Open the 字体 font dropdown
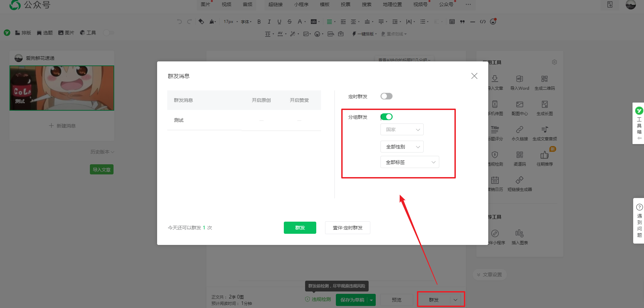 point(246,22)
